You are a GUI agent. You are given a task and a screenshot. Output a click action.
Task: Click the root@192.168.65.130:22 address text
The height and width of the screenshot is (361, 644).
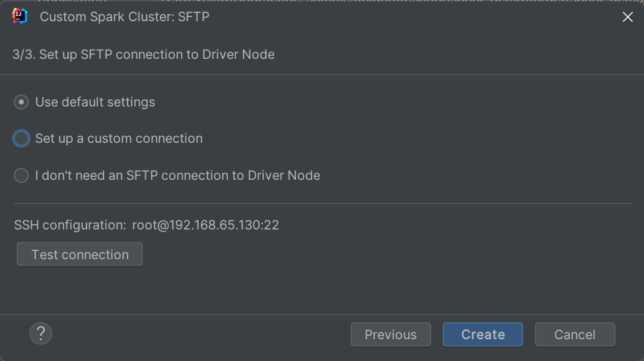(205, 225)
